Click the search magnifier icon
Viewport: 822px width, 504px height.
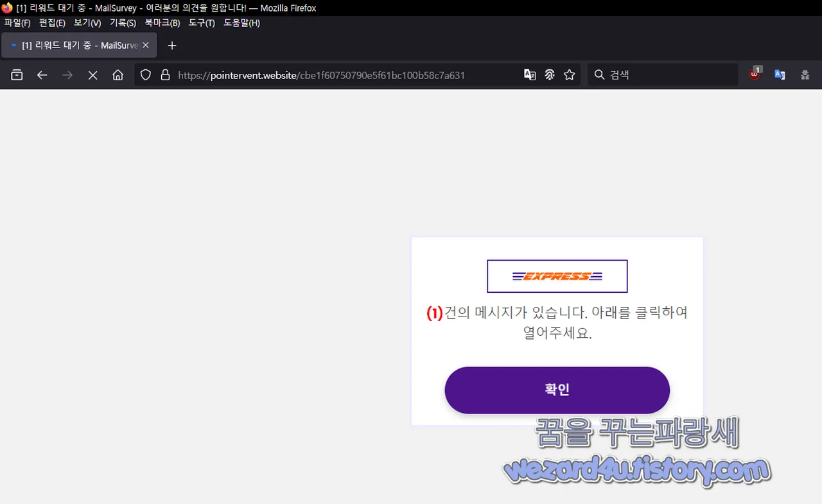coord(599,75)
